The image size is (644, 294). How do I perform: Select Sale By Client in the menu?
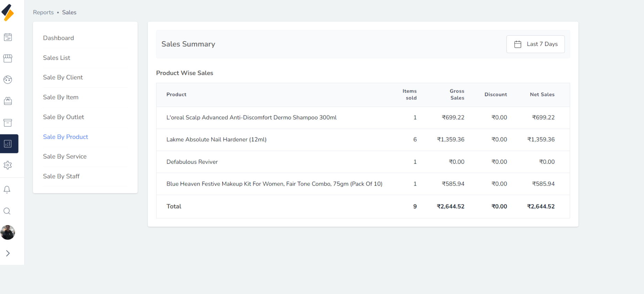[x=63, y=77]
